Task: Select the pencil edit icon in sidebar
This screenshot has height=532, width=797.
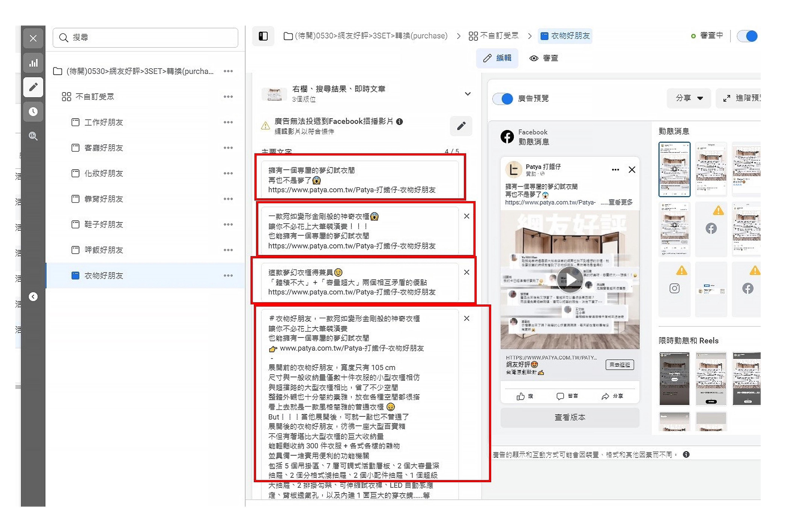Action: [x=33, y=87]
